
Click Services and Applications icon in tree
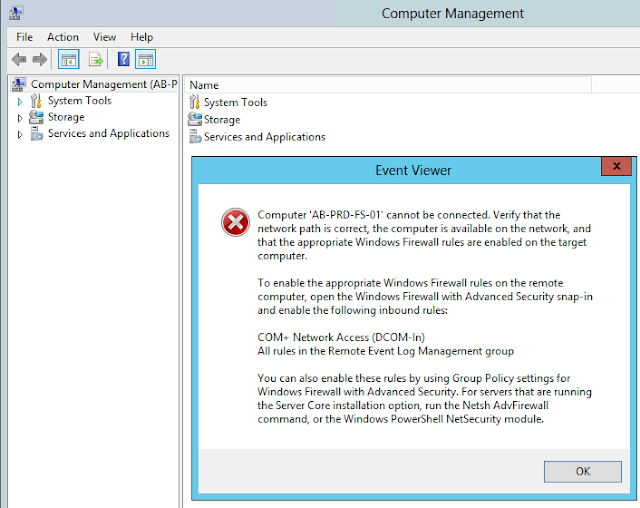pyautogui.click(x=37, y=133)
